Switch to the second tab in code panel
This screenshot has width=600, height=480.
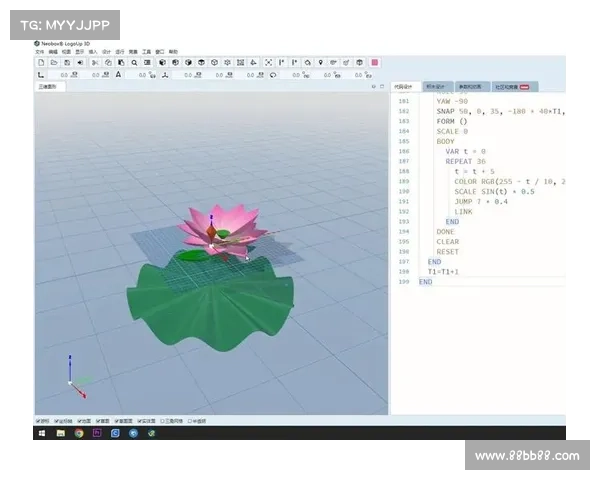(x=438, y=87)
